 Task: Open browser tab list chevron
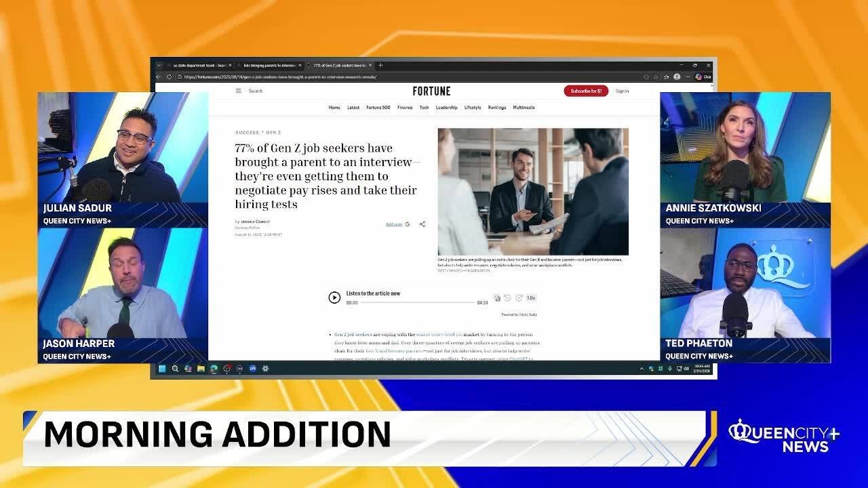(x=159, y=65)
